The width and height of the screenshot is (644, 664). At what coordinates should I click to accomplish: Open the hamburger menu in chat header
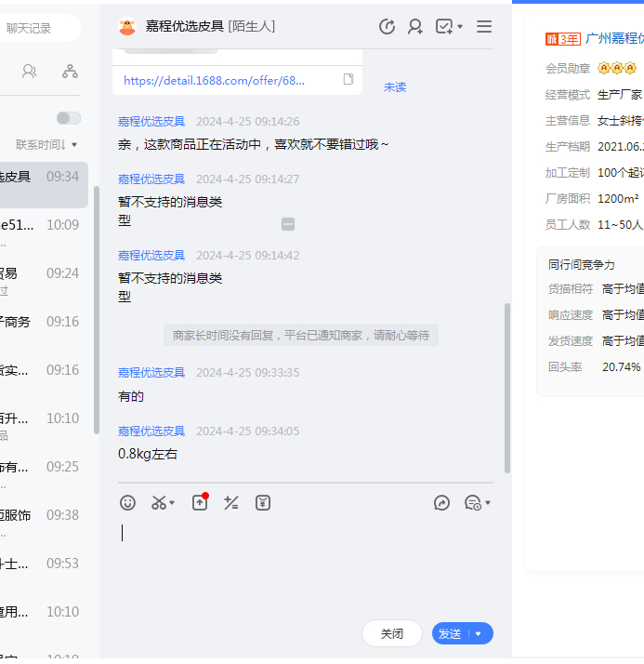point(484,27)
